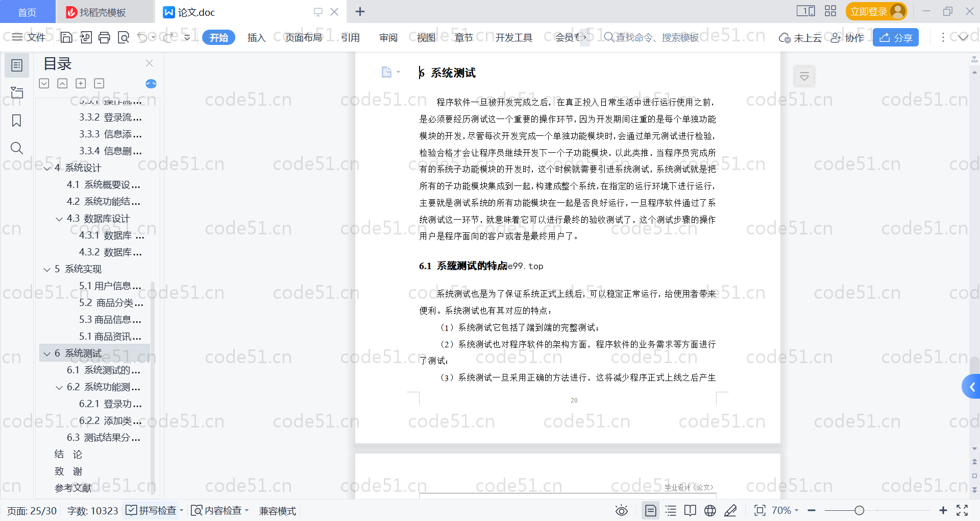Click the 未上云 cloud status button
The image size is (980, 521).
[x=800, y=37]
